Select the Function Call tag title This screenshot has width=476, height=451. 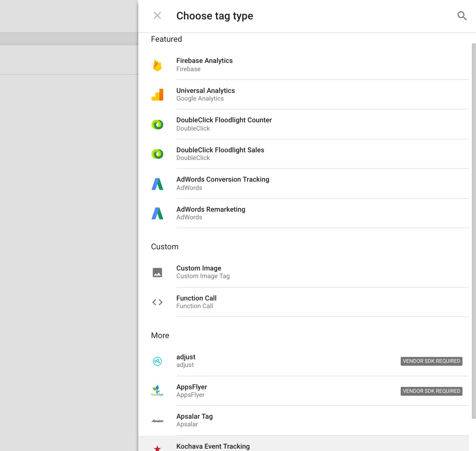[x=196, y=298]
